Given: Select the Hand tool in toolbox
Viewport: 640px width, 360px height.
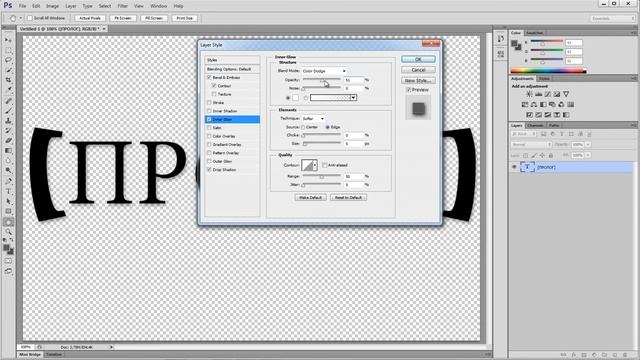Looking at the screenshot, I should click(x=8, y=222).
